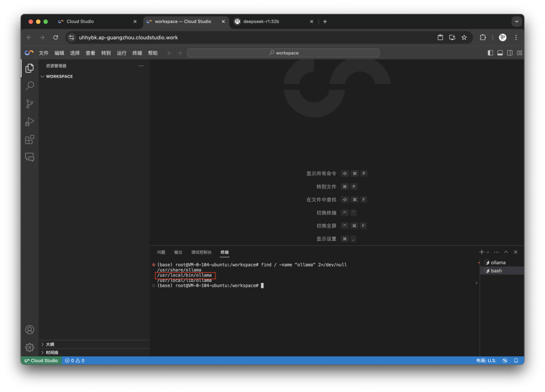This screenshot has width=545, height=392.
Task: Switch to the Cloud Studio browser tab
Action: tap(97, 21)
